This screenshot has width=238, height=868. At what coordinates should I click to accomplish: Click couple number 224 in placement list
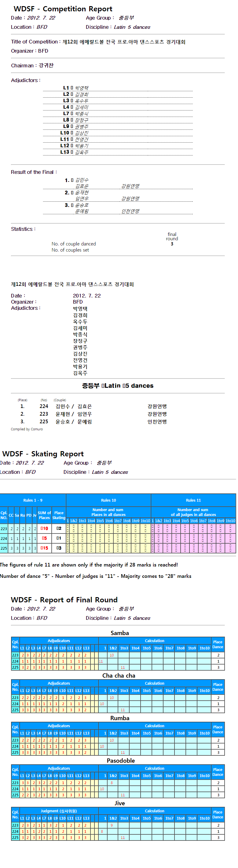[44, 406]
